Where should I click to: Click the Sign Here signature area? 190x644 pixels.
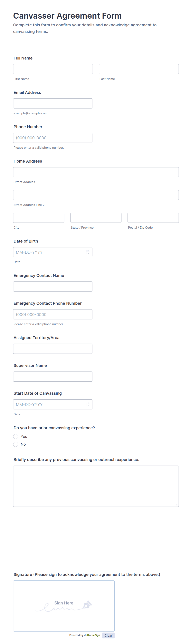click(64, 606)
